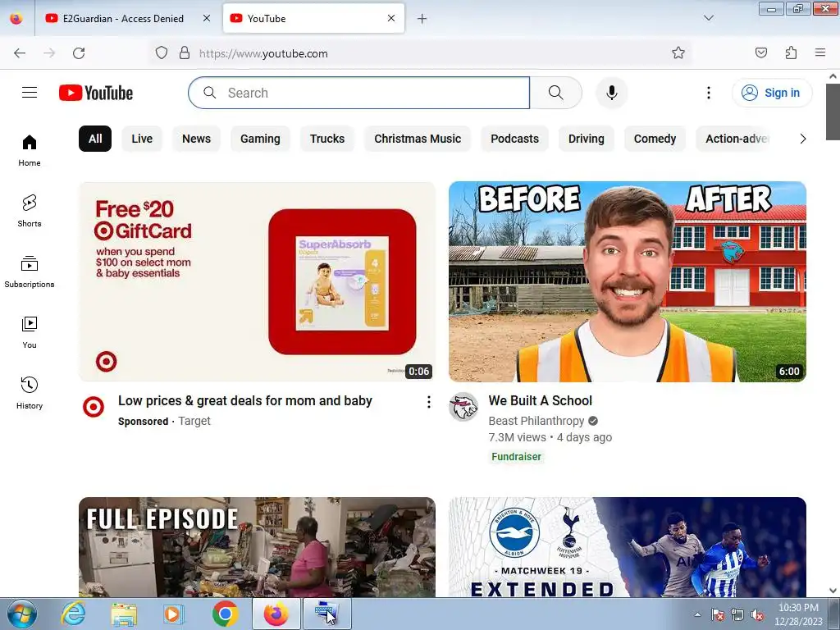This screenshot has height=630, width=840.
Task: Click the Beast Philanthropy channel avatar
Action: pos(463,407)
